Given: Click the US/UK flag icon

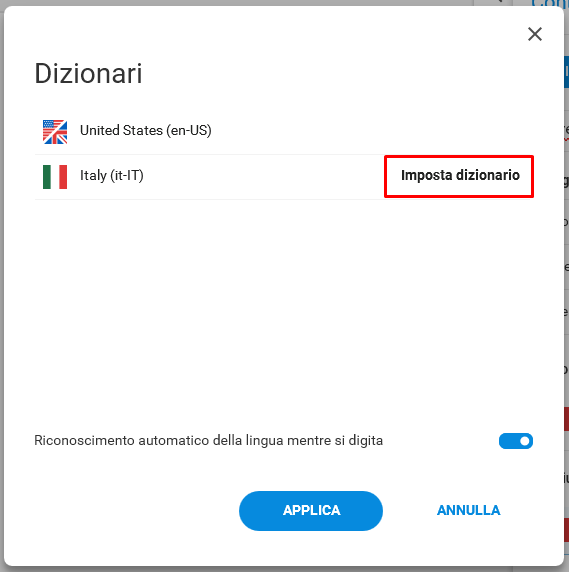Looking at the screenshot, I should [x=55, y=132].
